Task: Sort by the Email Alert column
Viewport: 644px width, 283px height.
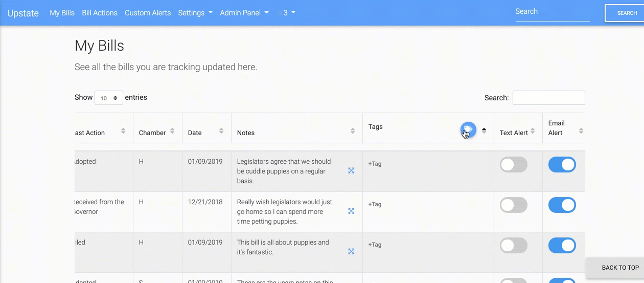Action: coord(581,131)
